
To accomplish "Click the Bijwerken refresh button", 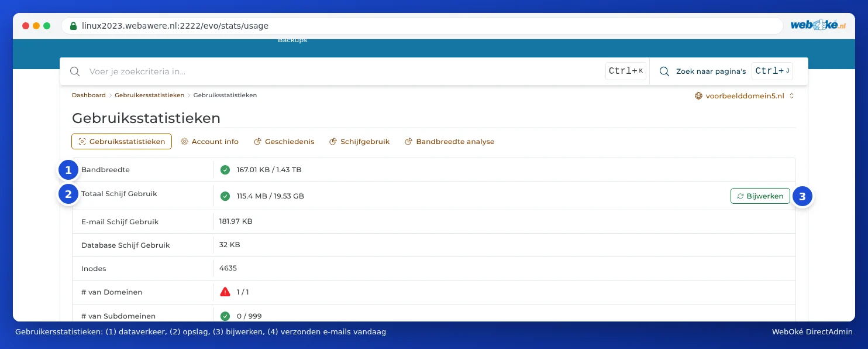I will (x=760, y=196).
